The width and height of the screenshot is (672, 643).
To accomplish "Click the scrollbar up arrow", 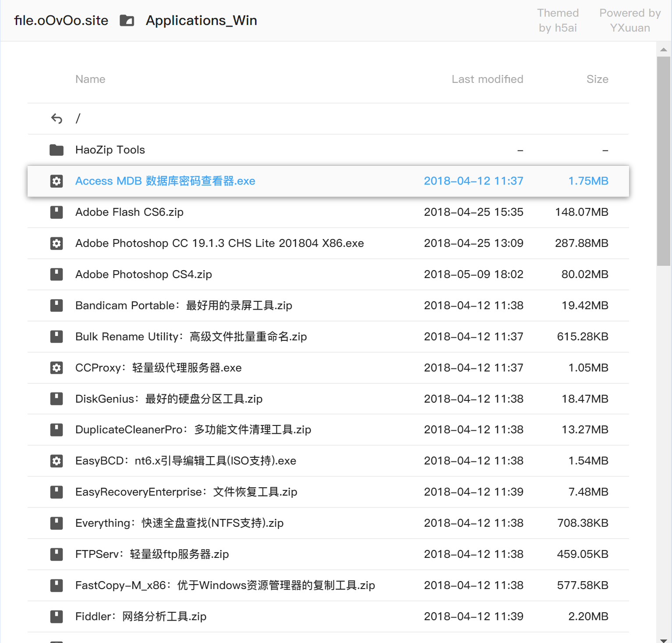I will click(x=664, y=50).
